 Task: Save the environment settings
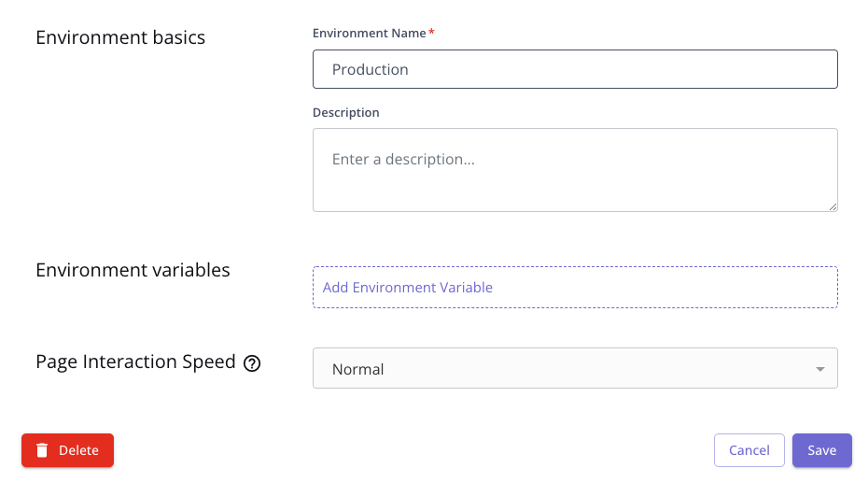coord(821,450)
